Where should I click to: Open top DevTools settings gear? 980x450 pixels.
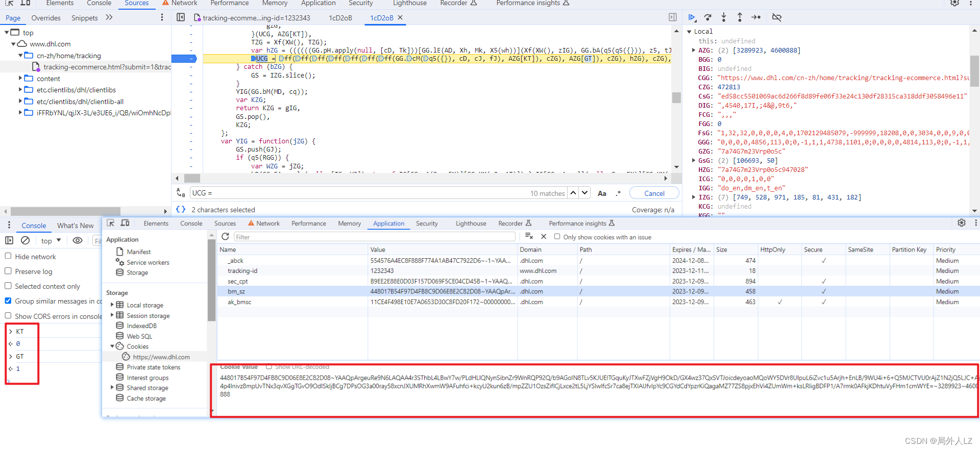954,3
